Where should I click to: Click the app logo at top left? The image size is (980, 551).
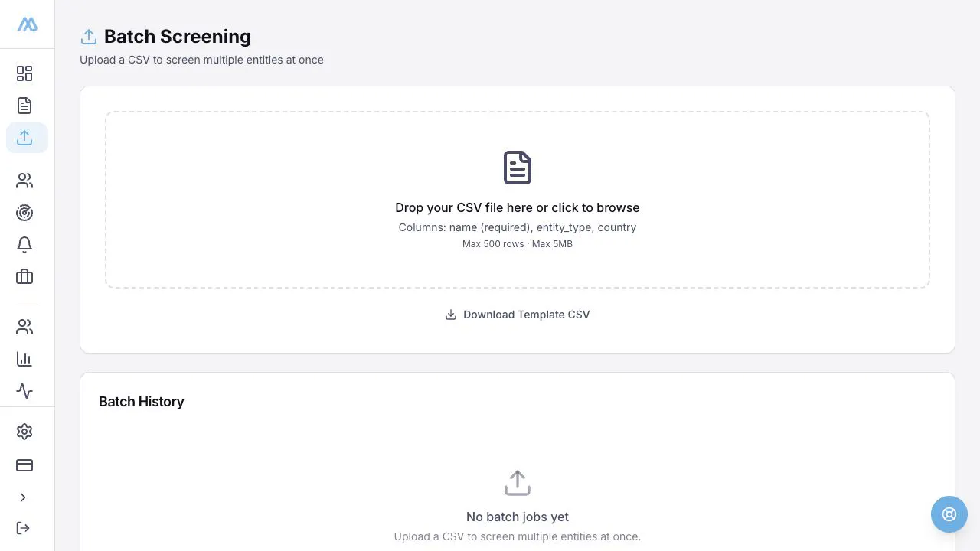click(x=28, y=24)
